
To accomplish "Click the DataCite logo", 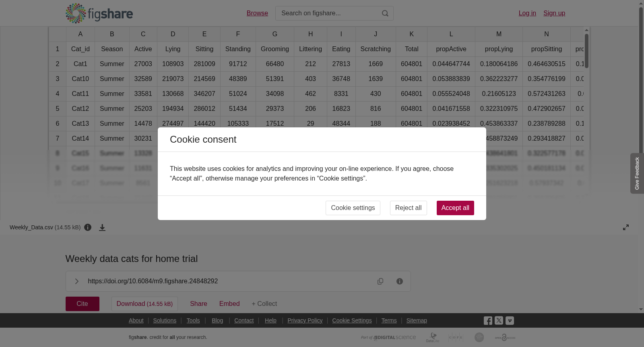I will point(433,337).
